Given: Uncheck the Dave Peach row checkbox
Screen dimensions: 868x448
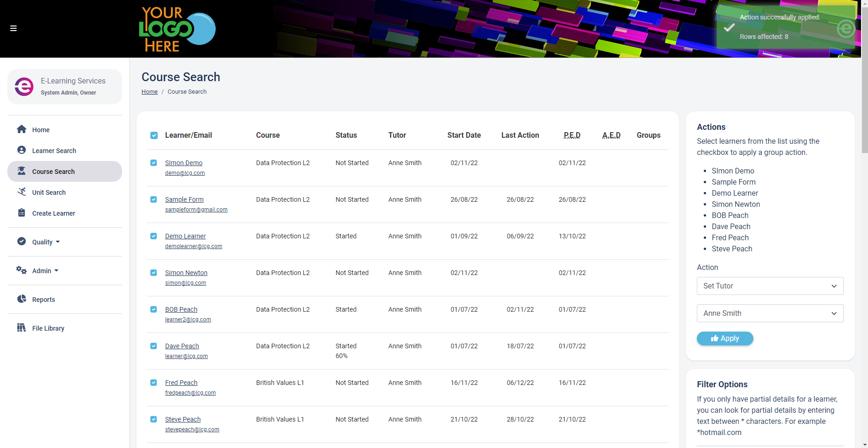Looking at the screenshot, I should pos(154,346).
